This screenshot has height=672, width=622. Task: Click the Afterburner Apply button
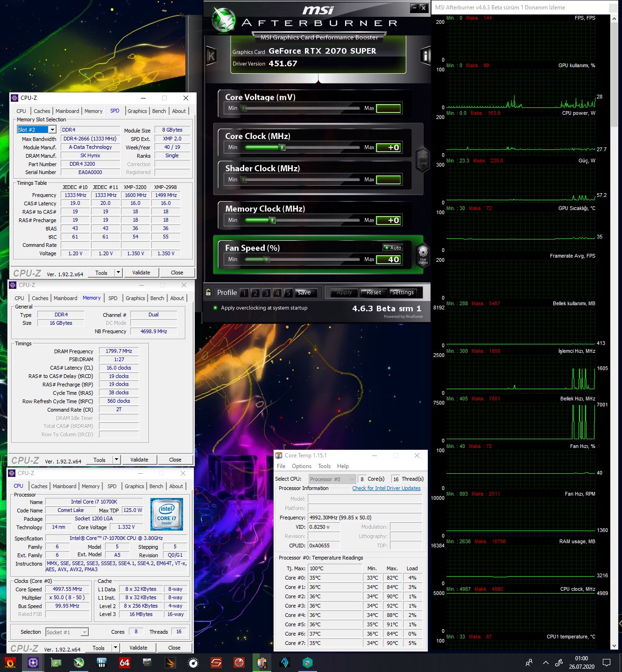344,293
